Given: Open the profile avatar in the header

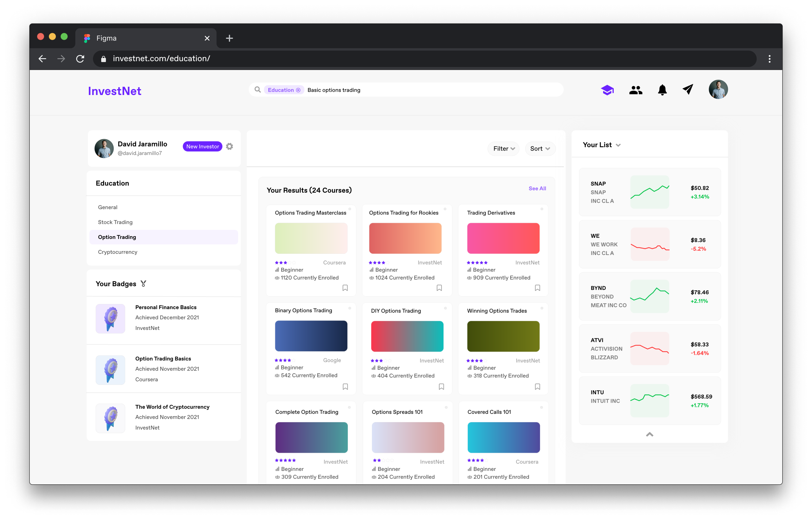Looking at the screenshot, I should coord(718,89).
